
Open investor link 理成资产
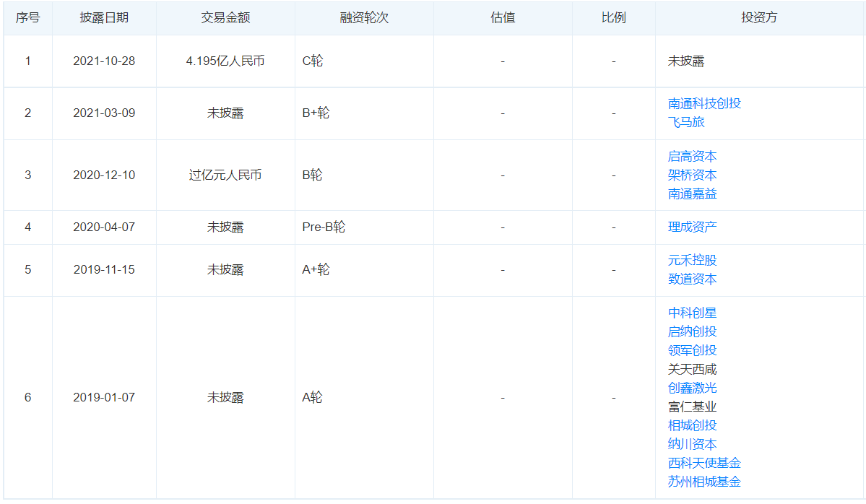click(x=692, y=227)
